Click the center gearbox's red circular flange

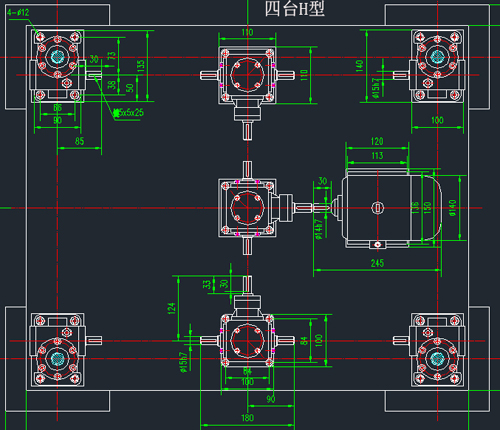tap(247, 208)
